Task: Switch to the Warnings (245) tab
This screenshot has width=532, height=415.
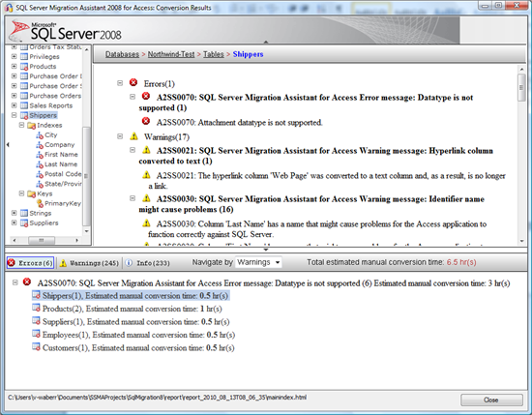Action: (90, 263)
